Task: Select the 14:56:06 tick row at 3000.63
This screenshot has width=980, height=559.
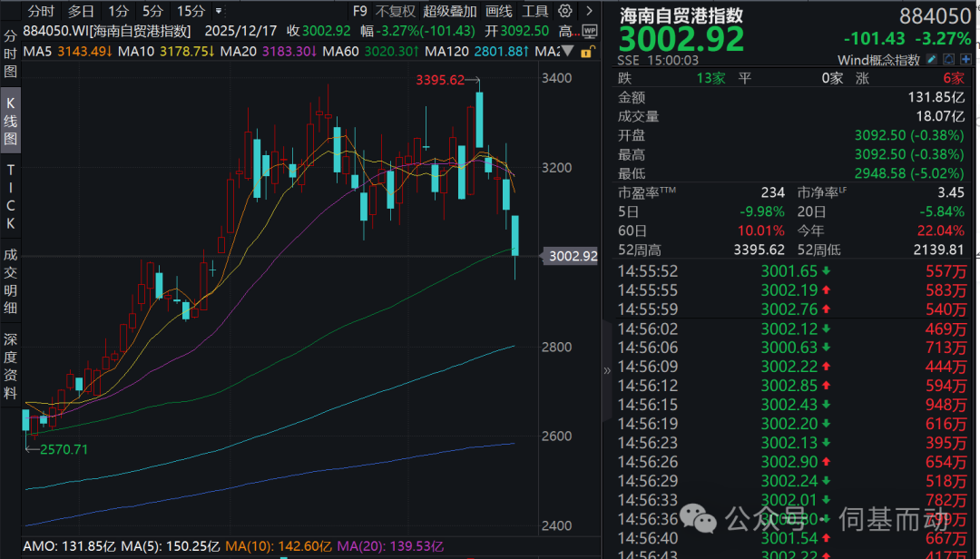Action: [x=792, y=347]
